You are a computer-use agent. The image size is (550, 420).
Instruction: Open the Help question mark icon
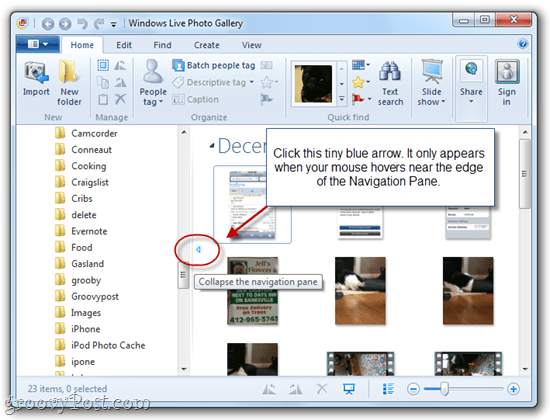pyautogui.click(x=522, y=44)
